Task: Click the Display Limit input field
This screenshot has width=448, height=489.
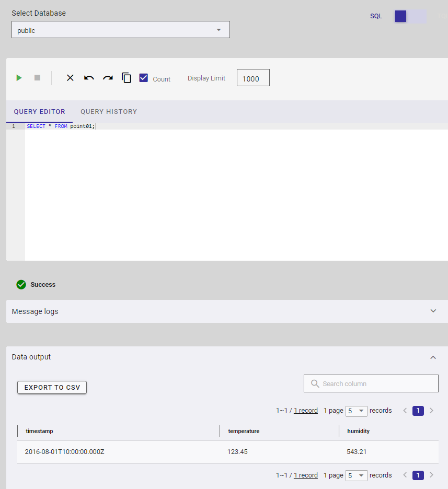Action: pyautogui.click(x=253, y=78)
